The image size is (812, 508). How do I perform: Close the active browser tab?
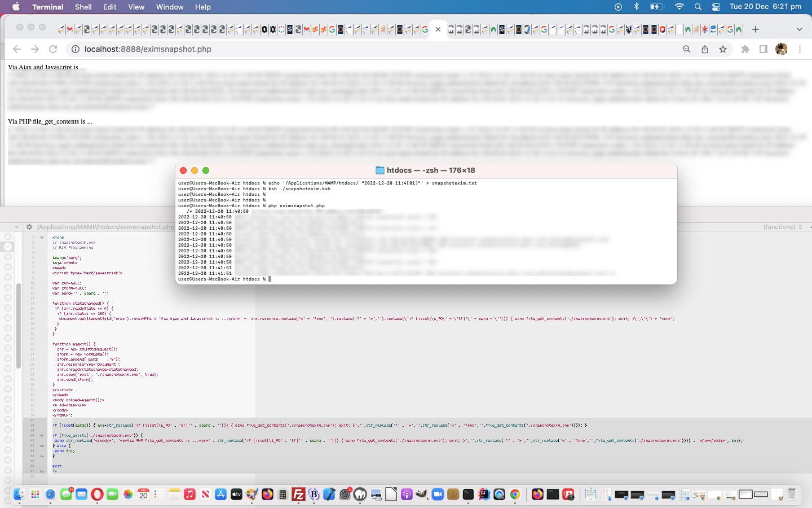point(438,29)
